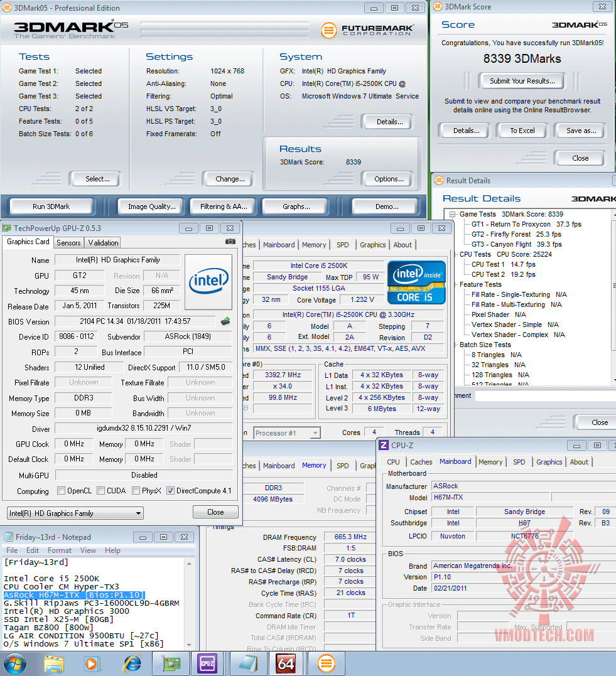Click Save as in 3DMark Score
The height and width of the screenshot is (676, 616).
click(581, 131)
